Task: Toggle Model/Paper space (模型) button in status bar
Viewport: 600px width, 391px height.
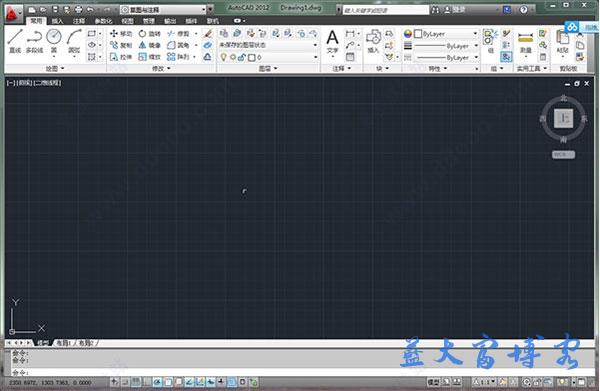Action: tap(433, 382)
